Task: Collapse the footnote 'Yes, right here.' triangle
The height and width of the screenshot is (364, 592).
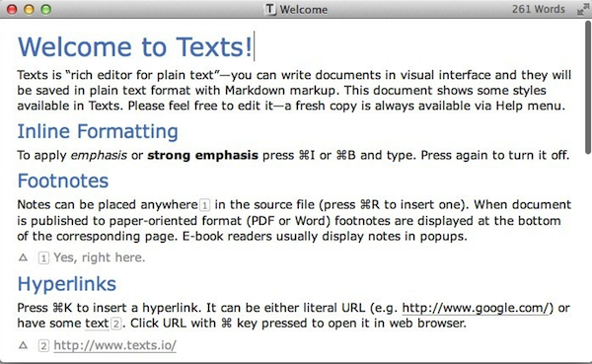Action: pos(23,257)
